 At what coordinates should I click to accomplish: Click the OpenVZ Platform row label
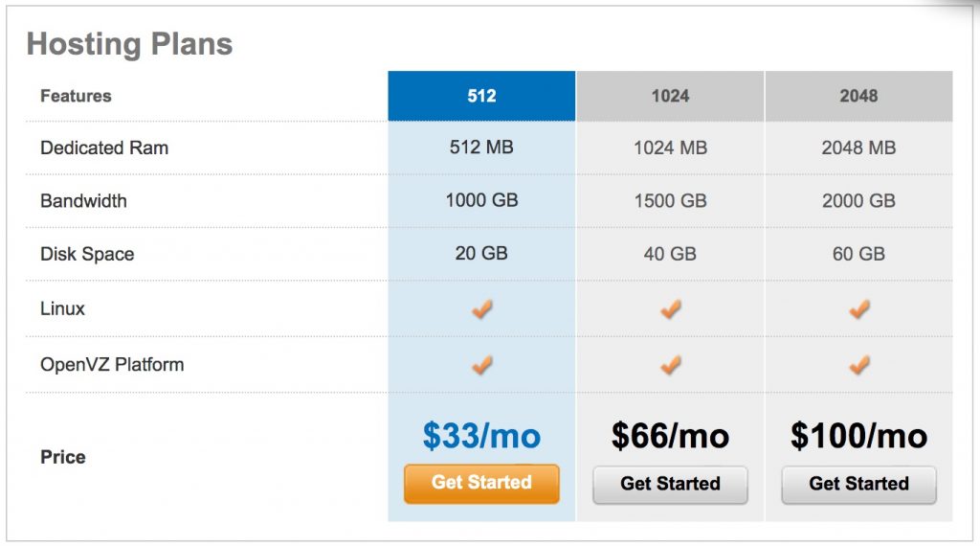[x=112, y=365]
